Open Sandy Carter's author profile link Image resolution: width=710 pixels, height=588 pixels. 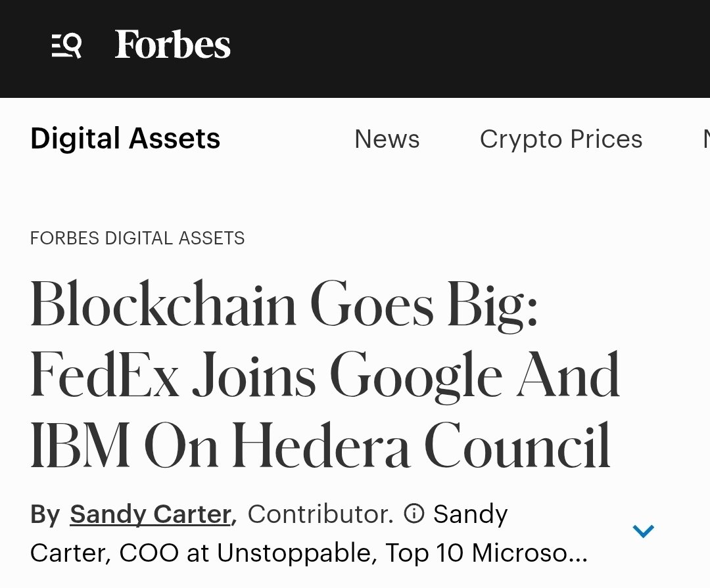tap(151, 514)
